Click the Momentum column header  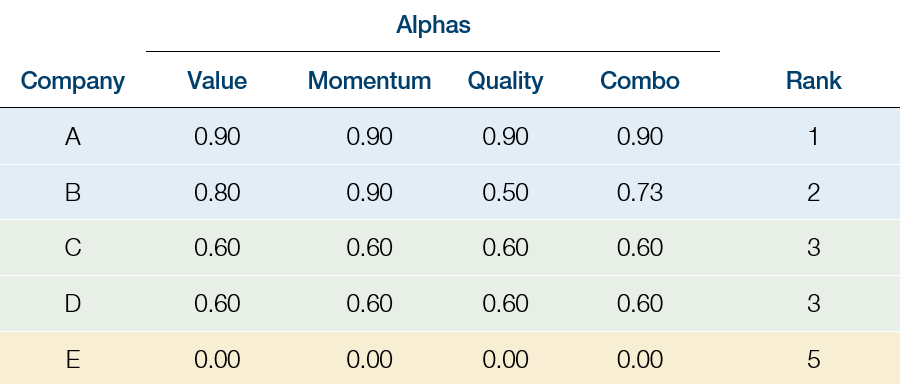tap(369, 80)
